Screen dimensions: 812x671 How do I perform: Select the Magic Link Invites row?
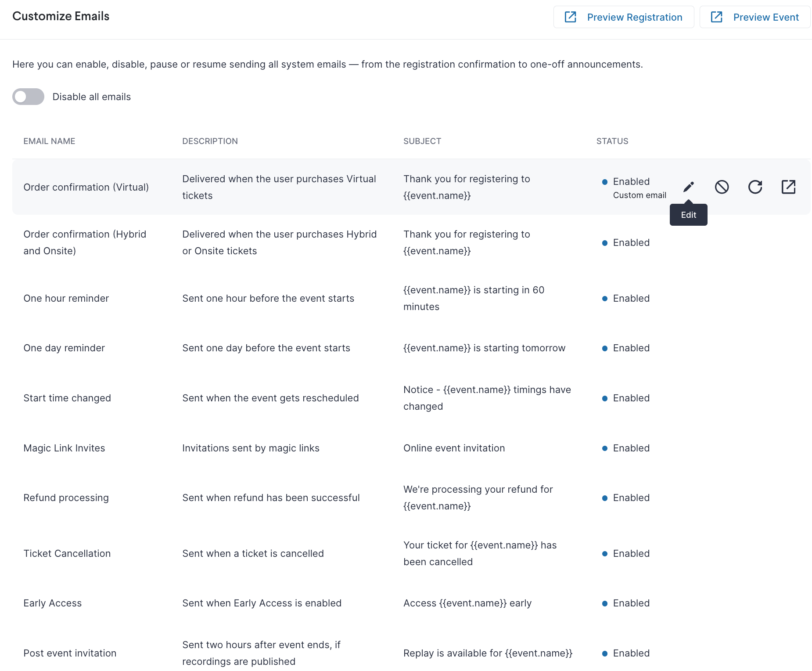[x=411, y=448]
